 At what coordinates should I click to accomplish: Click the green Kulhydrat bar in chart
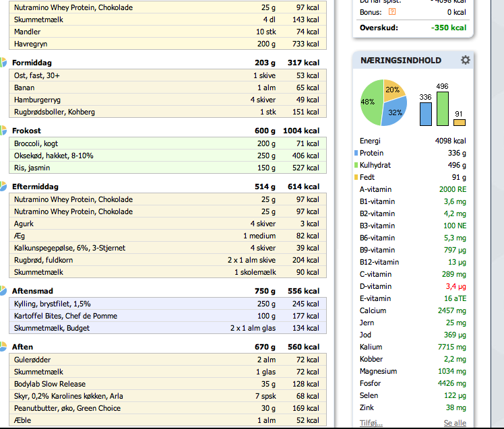click(443, 108)
